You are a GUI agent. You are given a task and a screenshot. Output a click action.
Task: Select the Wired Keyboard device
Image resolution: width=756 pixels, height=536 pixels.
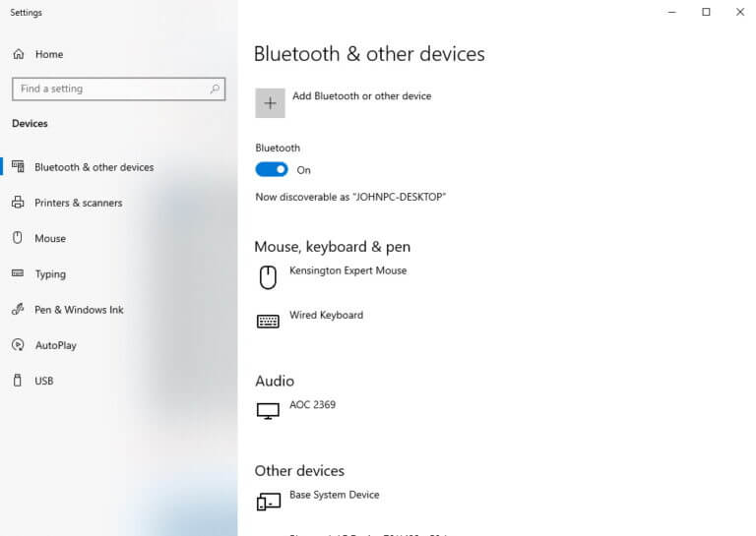pyautogui.click(x=327, y=315)
